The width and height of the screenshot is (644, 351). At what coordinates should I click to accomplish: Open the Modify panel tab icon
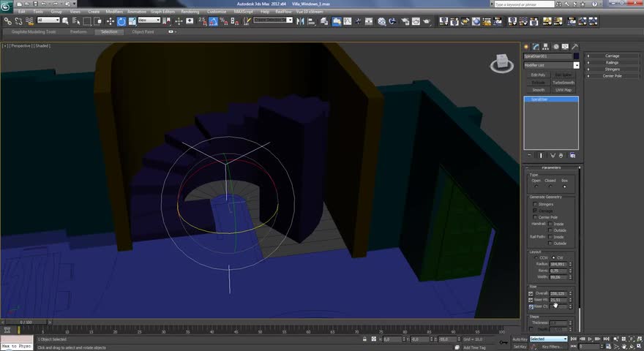tap(536, 47)
